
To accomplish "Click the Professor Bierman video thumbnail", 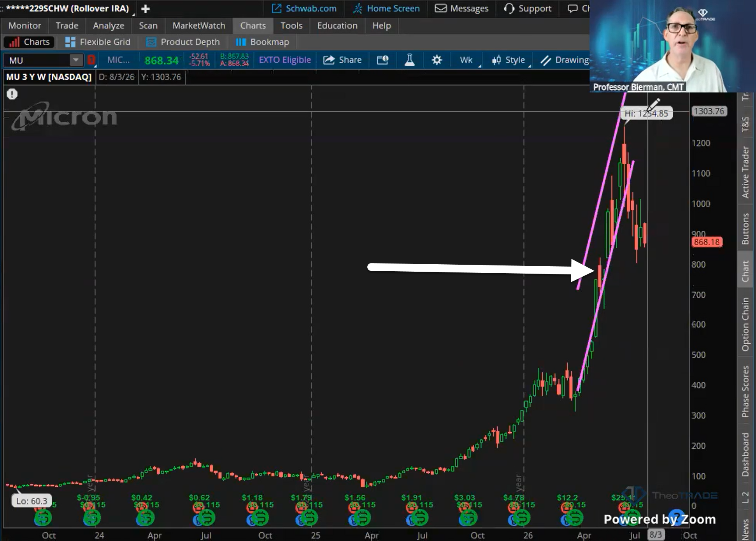I will 673,46.
